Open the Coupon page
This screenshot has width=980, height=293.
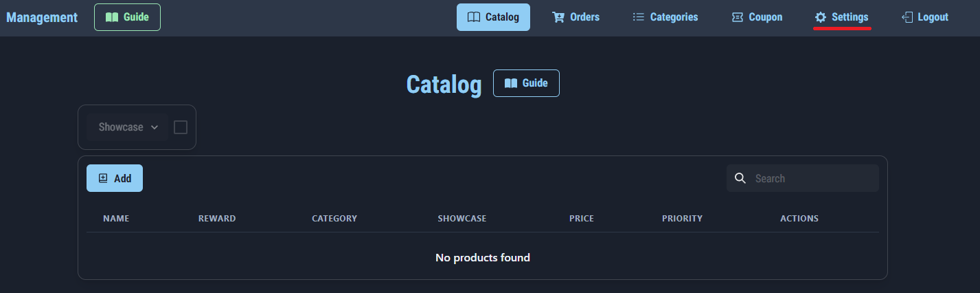pyautogui.click(x=765, y=17)
